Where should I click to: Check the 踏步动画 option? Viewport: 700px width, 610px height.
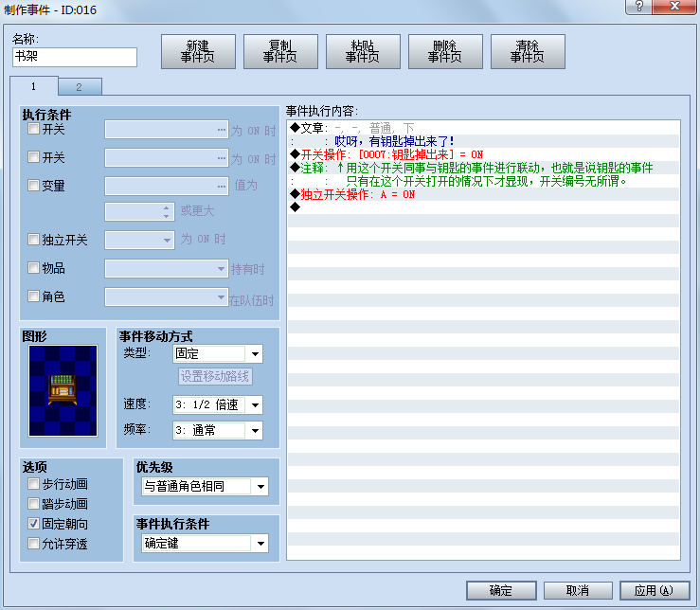[x=33, y=504]
